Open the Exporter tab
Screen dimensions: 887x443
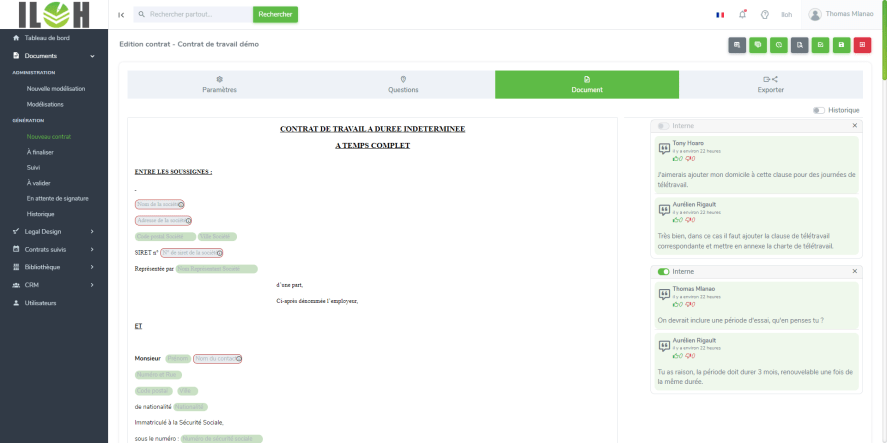[x=770, y=84]
